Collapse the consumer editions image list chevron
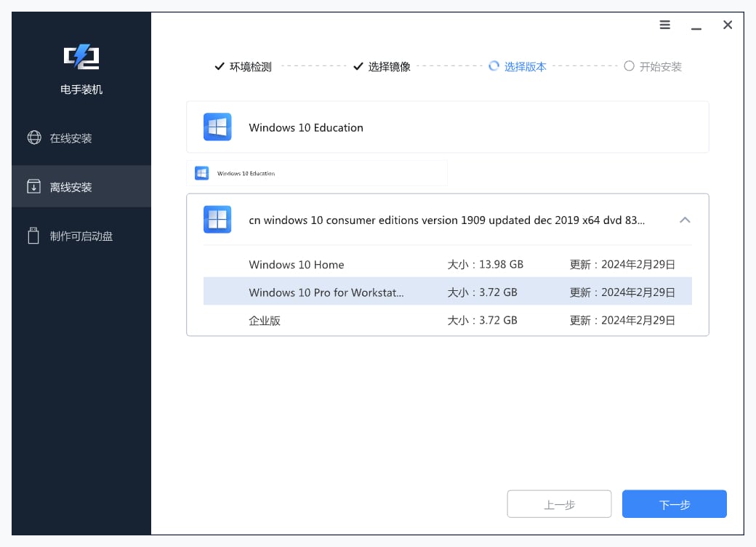Image resolution: width=756 pixels, height=547 pixels. (684, 220)
